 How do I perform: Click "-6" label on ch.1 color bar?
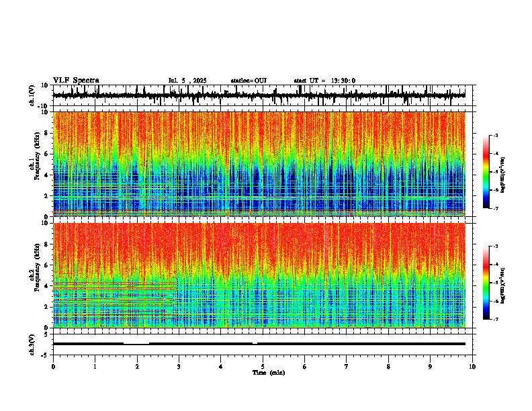[x=496, y=190]
